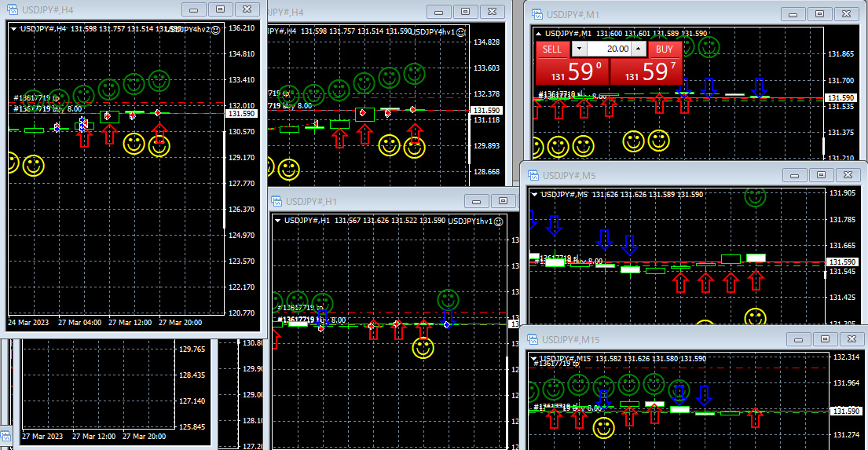
Task: Click the USDJPY1hv1 expert smiley on H1 chart
Action: 500,221
